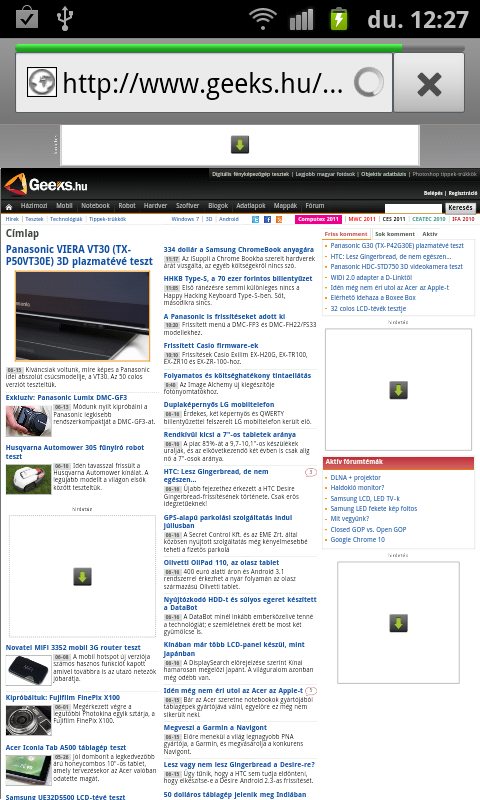Screen dimensions: 480x800
Task: Open the Robot menu
Action: point(127,206)
